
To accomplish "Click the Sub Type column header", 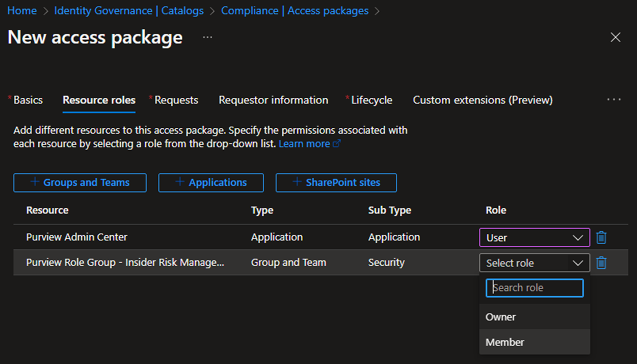I will tap(390, 210).
